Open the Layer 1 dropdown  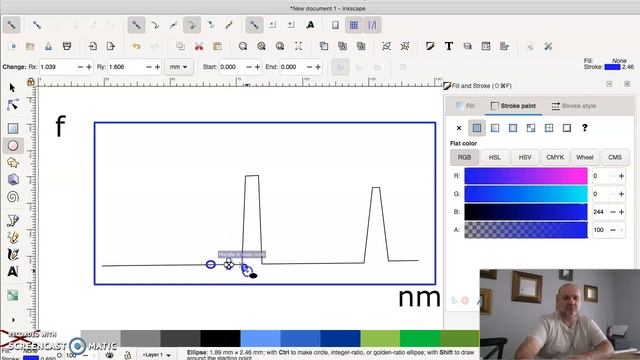(x=157, y=355)
